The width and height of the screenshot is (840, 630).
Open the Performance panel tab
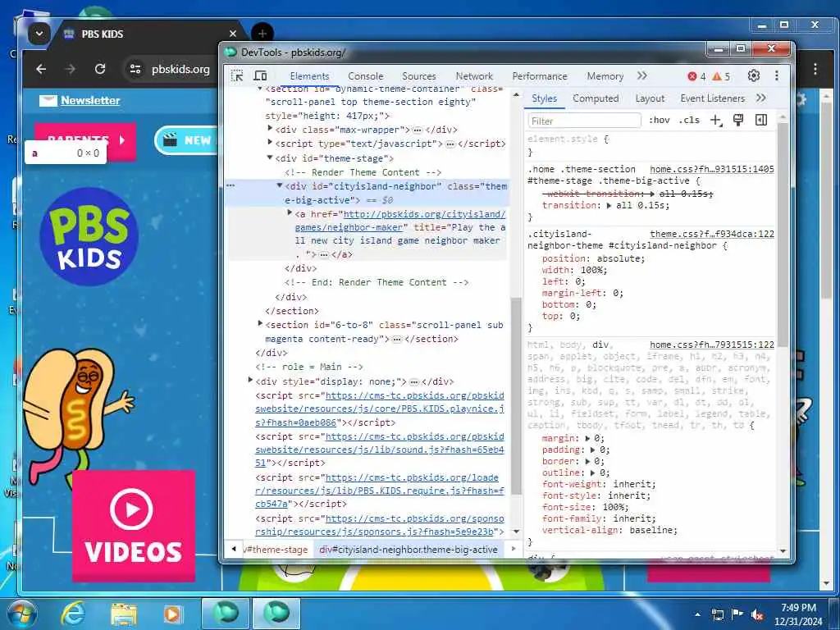pos(540,76)
